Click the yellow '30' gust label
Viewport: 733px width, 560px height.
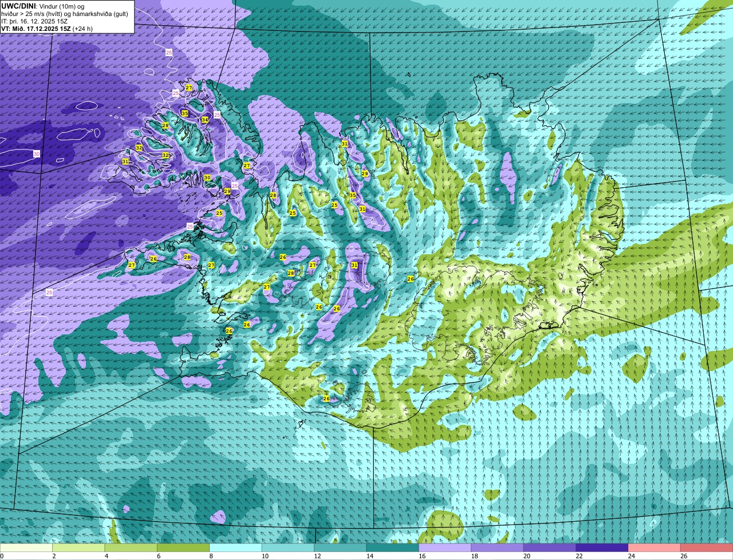[x=207, y=178]
